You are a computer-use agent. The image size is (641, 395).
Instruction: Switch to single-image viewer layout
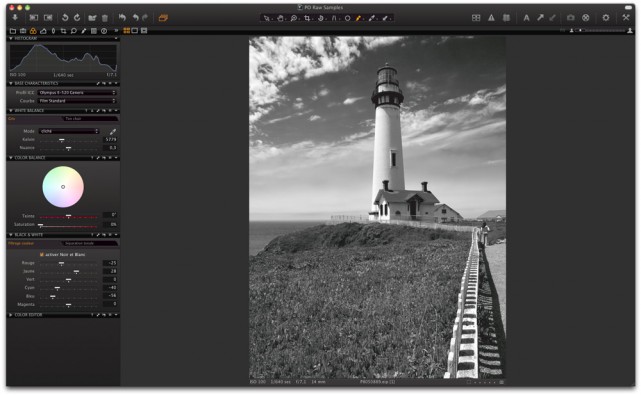(x=135, y=31)
